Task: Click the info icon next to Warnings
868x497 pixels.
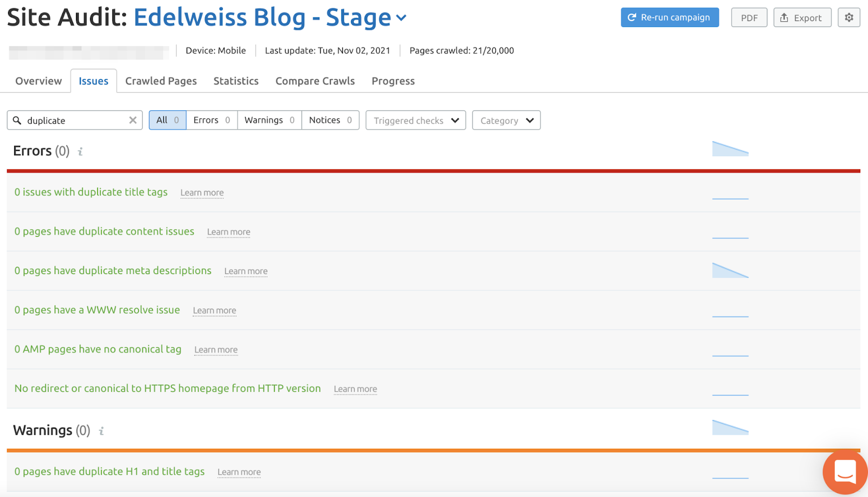Action: coord(101,431)
